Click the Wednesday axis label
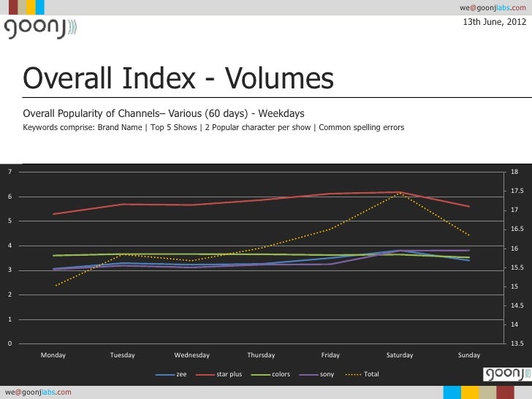This screenshot has width=532, height=399. (x=191, y=355)
